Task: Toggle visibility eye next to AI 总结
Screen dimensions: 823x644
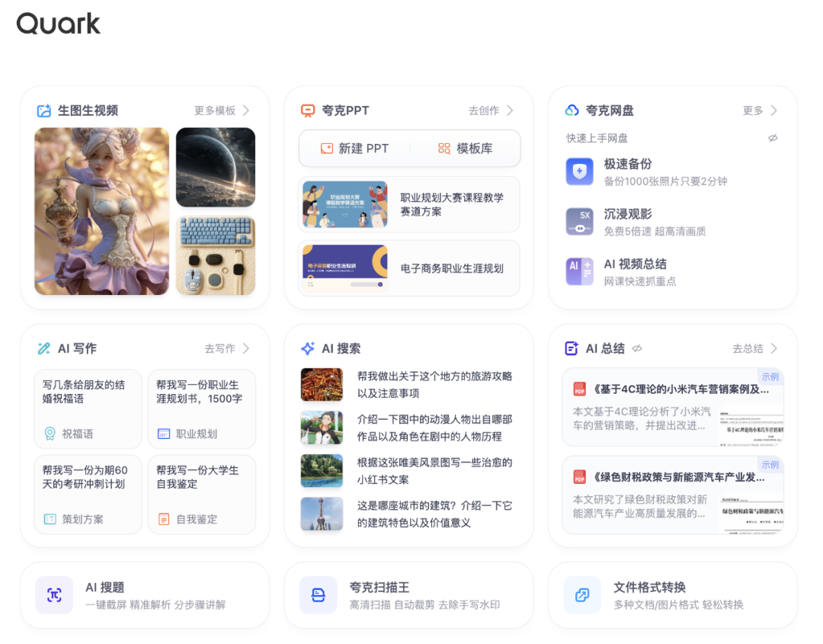Action: point(637,348)
